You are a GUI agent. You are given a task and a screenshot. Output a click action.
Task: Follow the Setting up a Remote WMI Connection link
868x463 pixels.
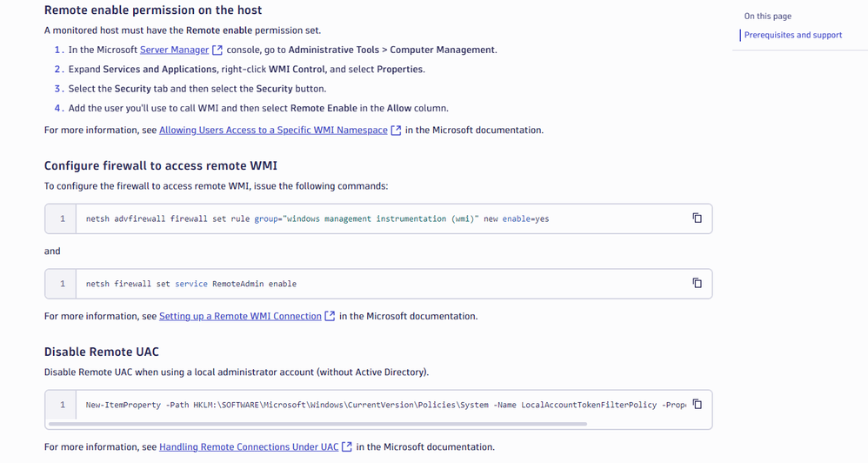coord(240,317)
